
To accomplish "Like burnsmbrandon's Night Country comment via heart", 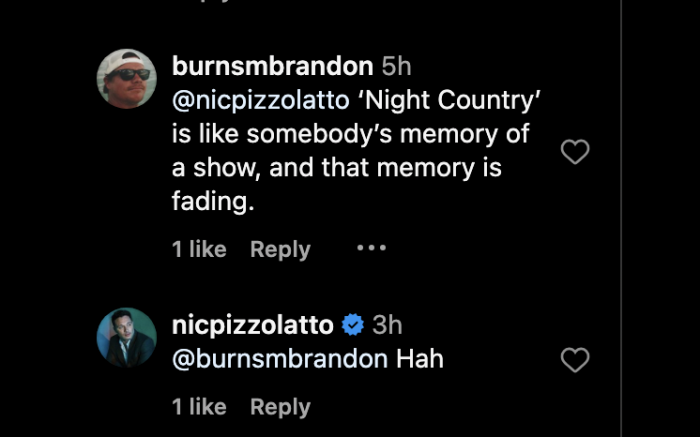I will click(x=575, y=152).
